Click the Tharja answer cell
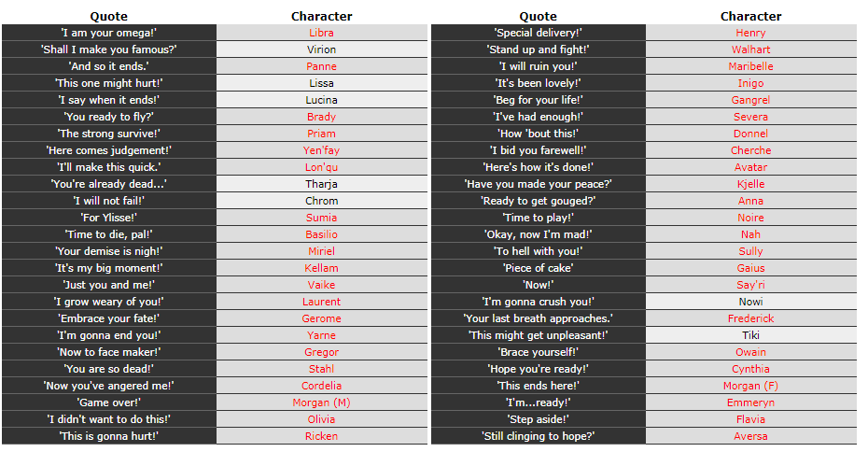The height and width of the screenshot is (466, 868). tap(322, 184)
